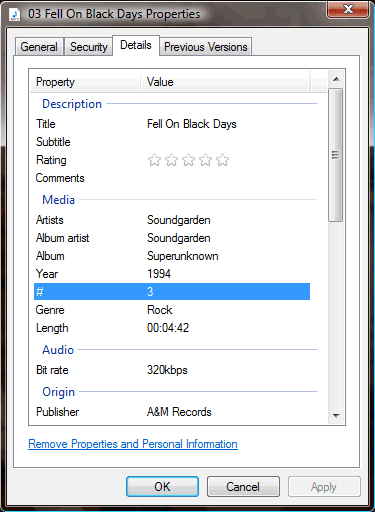The height and width of the screenshot is (512, 375).
Task: Click the Property column header
Action: (x=85, y=82)
